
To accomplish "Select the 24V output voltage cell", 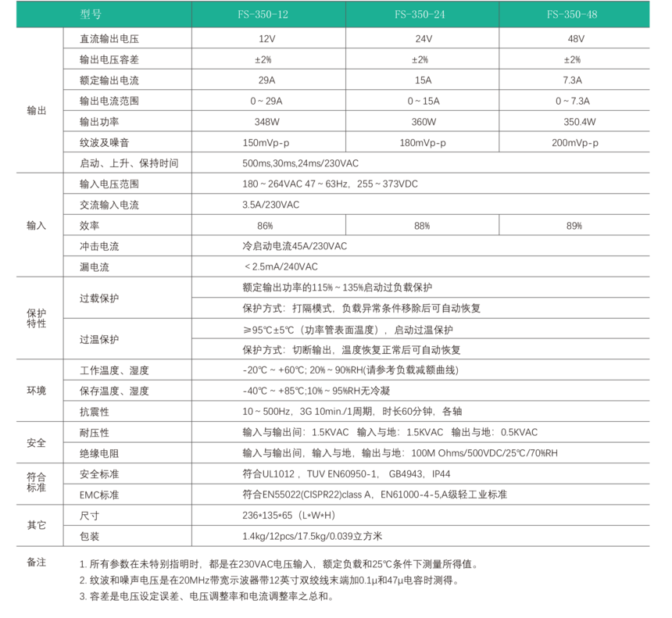I will pos(424,39).
